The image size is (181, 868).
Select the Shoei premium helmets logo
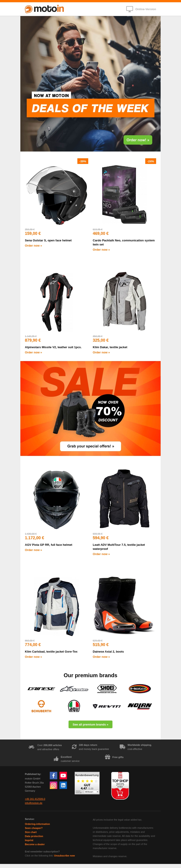tap(107, 689)
